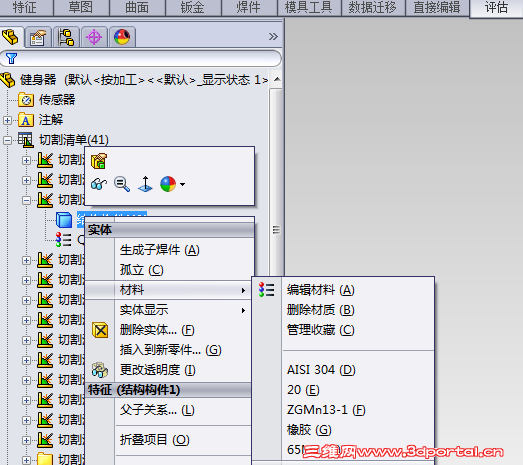Choose 管理收藏 (C) in submenu
Viewport: 523px width, 465px height.
[321, 330]
